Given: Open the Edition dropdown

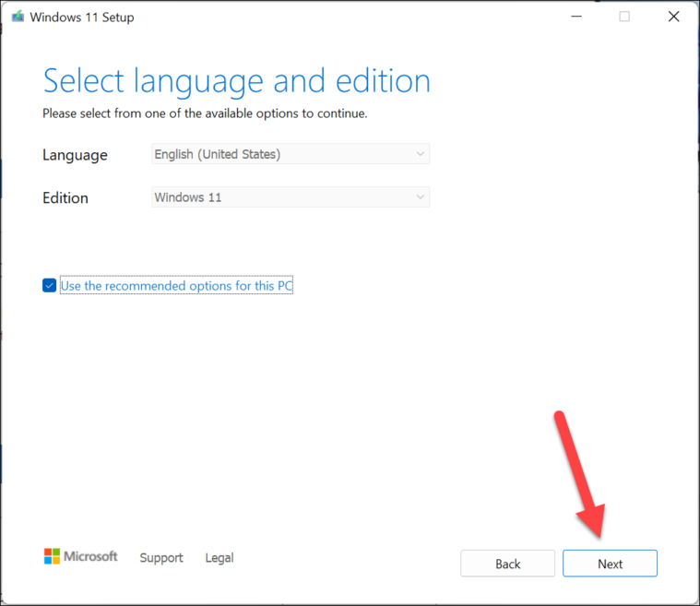Looking at the screenshot, I should click(x=291, y=197).
